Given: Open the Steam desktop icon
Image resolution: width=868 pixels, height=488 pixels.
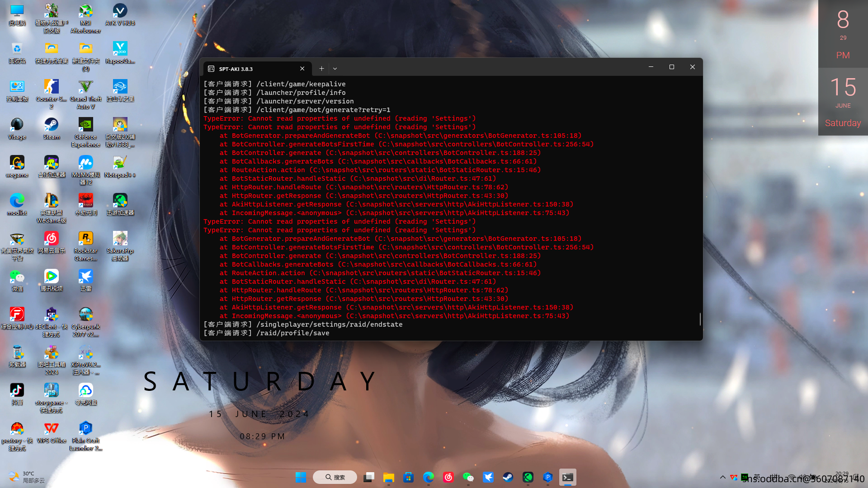Looking at the screenshot, I should 51,125.
